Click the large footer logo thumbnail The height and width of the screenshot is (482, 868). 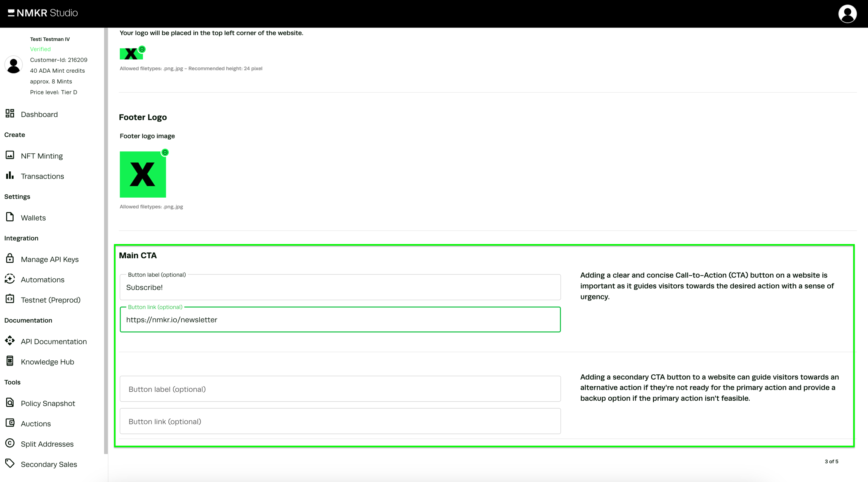tap(143, 175)
